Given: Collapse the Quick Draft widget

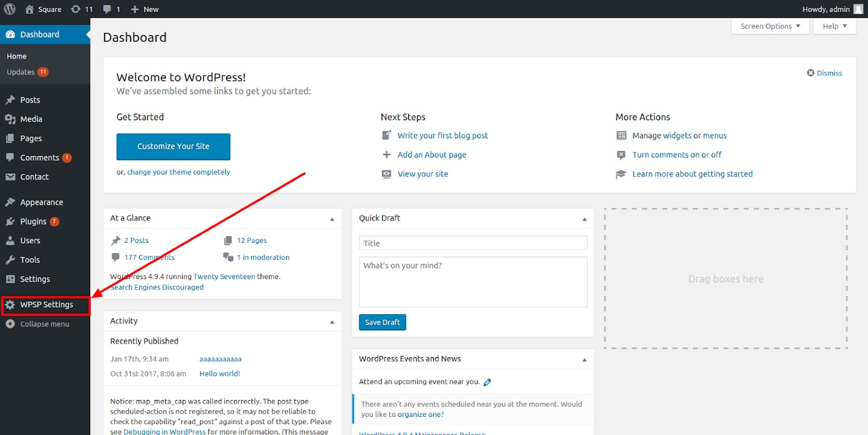Looking at the screenshot, I should click(584, 219).
